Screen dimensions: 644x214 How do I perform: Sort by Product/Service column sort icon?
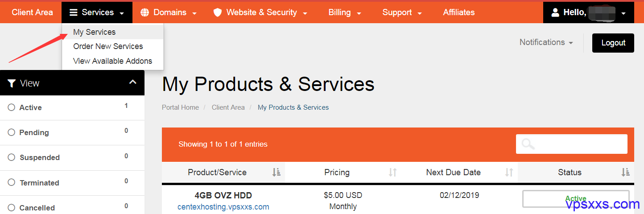277,172
